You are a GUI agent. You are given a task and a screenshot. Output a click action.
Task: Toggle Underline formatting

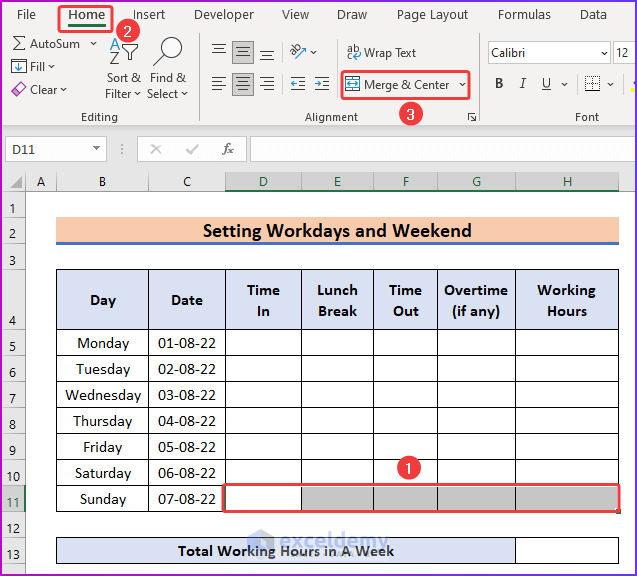(546, 84)
